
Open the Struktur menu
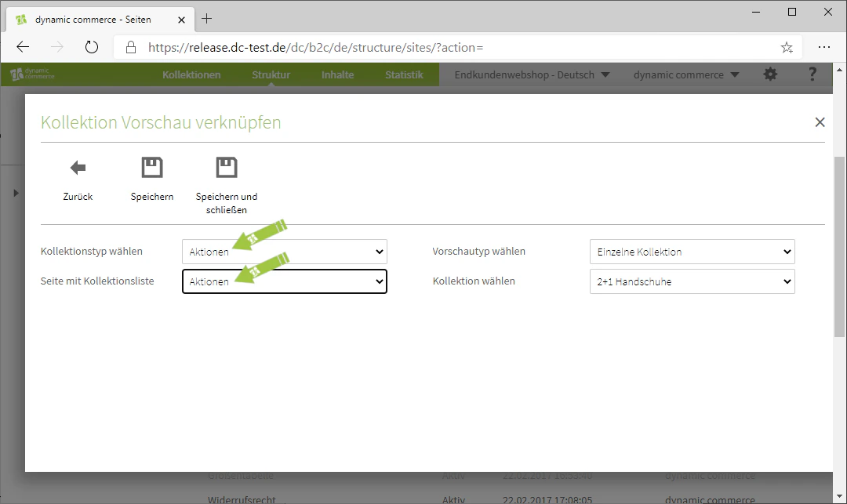[271, 74]
